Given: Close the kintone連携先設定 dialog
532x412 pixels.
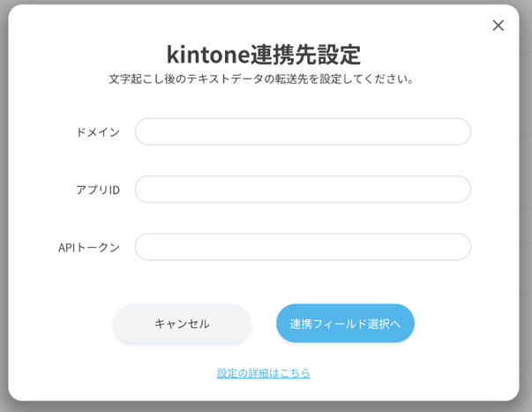Looking at the screenshot, I should (x=498, y=26).
